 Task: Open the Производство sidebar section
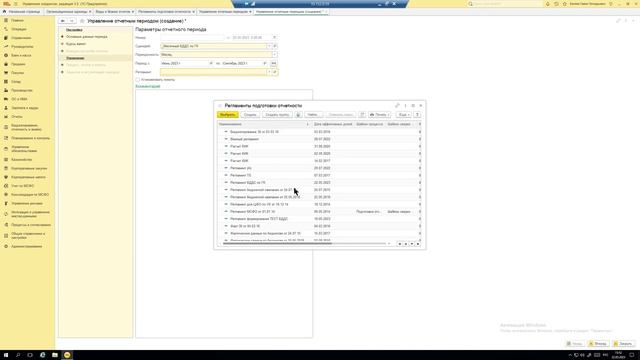pos(22,90)
